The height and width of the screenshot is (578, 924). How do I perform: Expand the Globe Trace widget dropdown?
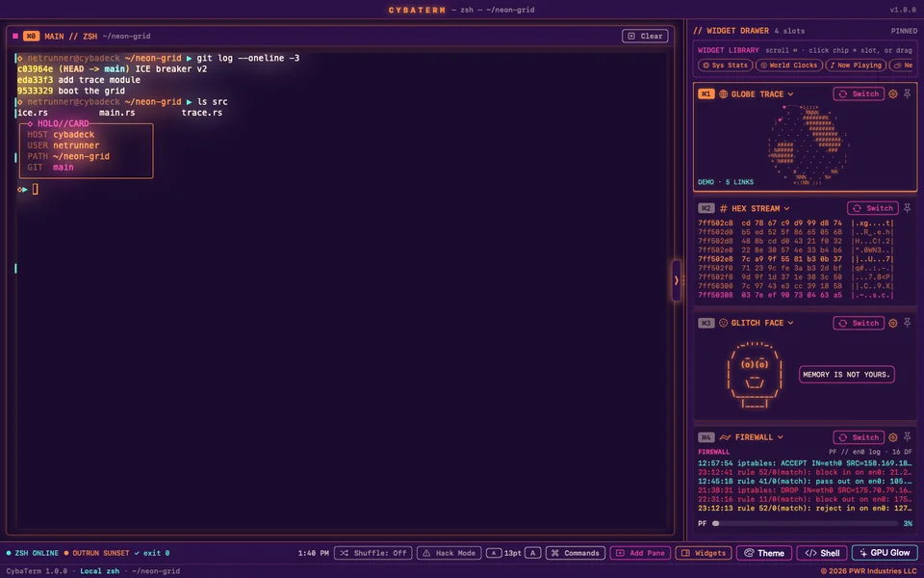click(790, 93)
